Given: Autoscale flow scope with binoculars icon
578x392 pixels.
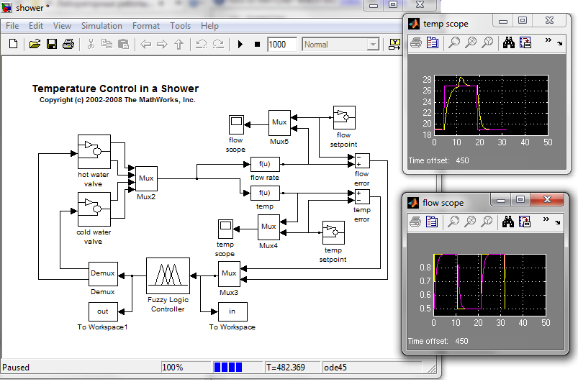Looking at the screenshot, I should point(508,222).
